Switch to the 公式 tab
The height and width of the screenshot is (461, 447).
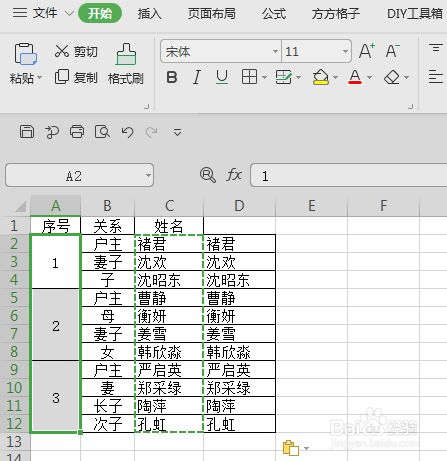(274, 14)
